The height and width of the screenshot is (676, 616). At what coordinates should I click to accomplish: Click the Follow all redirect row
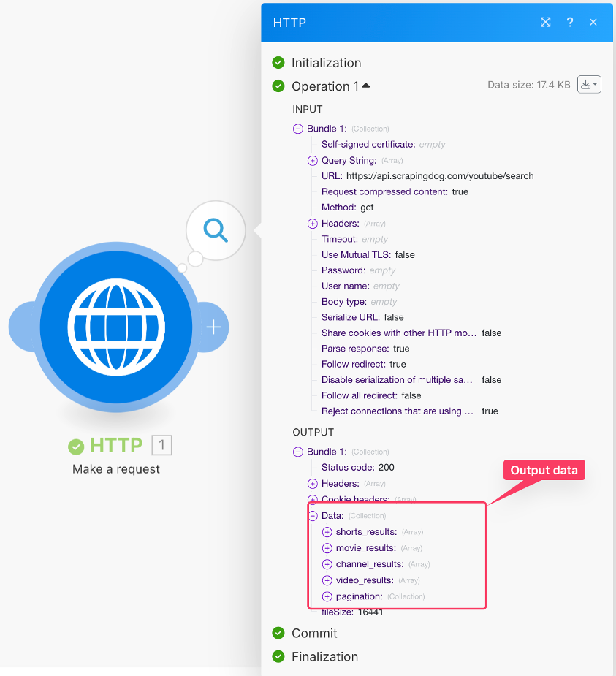pyautogui.click(x=371, y=395)
